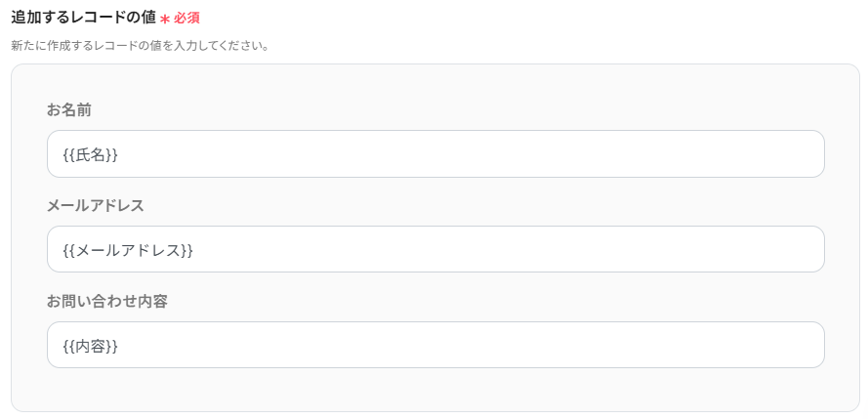Click the 追加するレコードの値 heading
The height and width of the screenshot is (419, 868).
[x=83, y=18]
